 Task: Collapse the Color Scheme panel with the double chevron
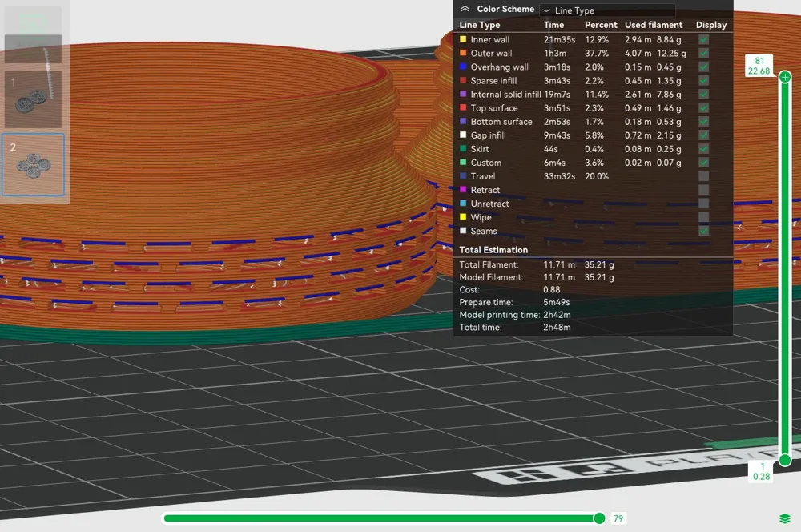[x=465, y=10]
